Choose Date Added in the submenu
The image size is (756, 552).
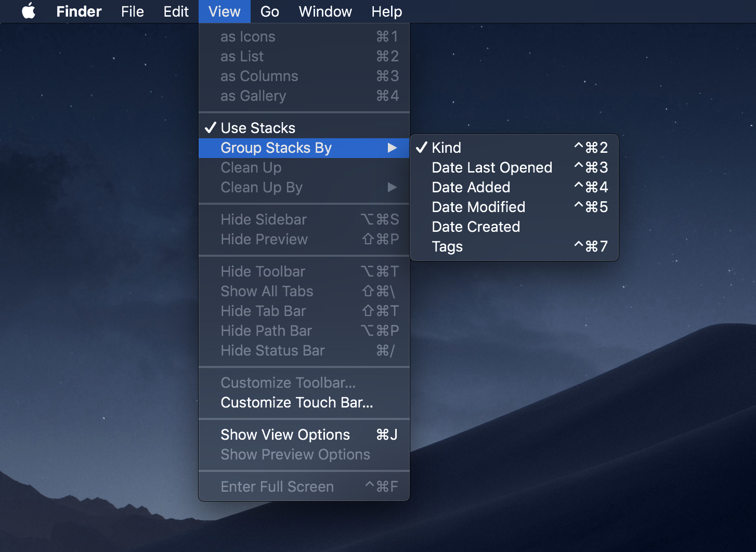click(x=471, y=187)
